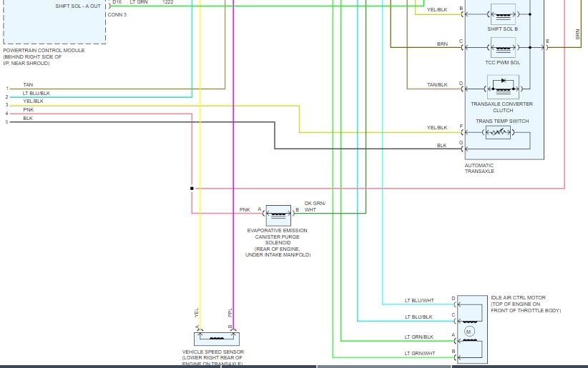Click the 'POWERTRAIN CONTROL MODULE' caption
This screenshot has width=588, height=368.
click(44, 50)
